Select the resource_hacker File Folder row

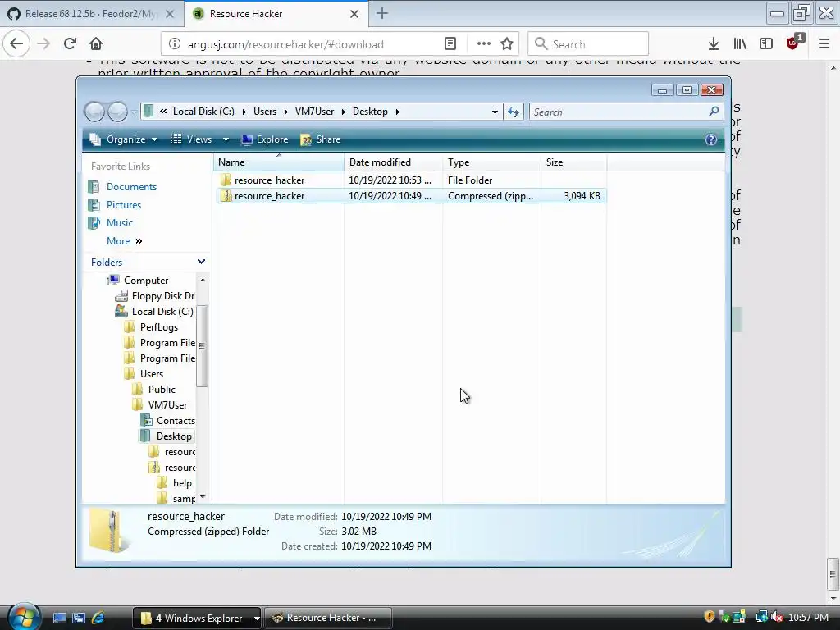pyautogui.click(x=411, y=180)
